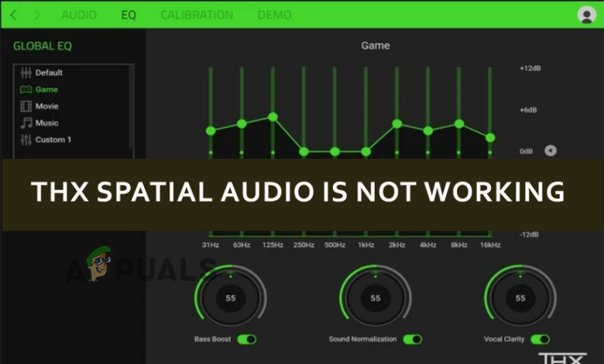Click the forward navigation arrow

(x=37, y=15)
